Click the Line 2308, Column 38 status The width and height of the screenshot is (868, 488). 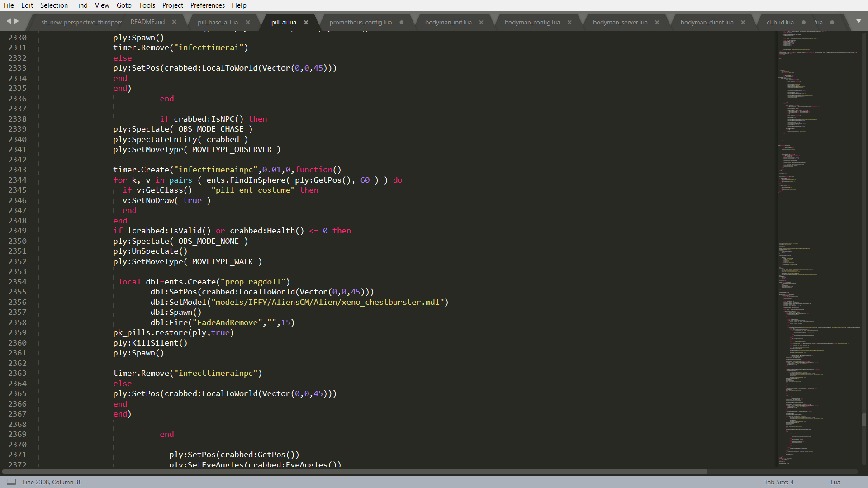(x=52, y=482)
